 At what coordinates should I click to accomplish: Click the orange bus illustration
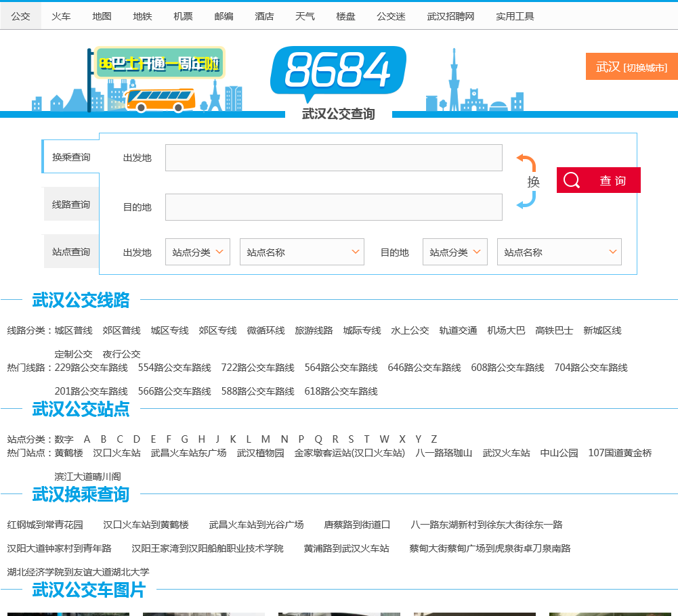coord(161,100)
